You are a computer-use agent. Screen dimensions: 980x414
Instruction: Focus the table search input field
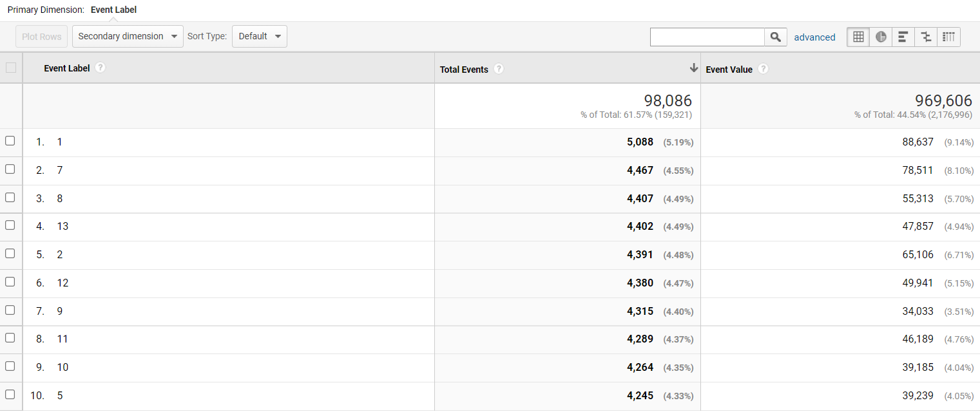click(707, 37)
